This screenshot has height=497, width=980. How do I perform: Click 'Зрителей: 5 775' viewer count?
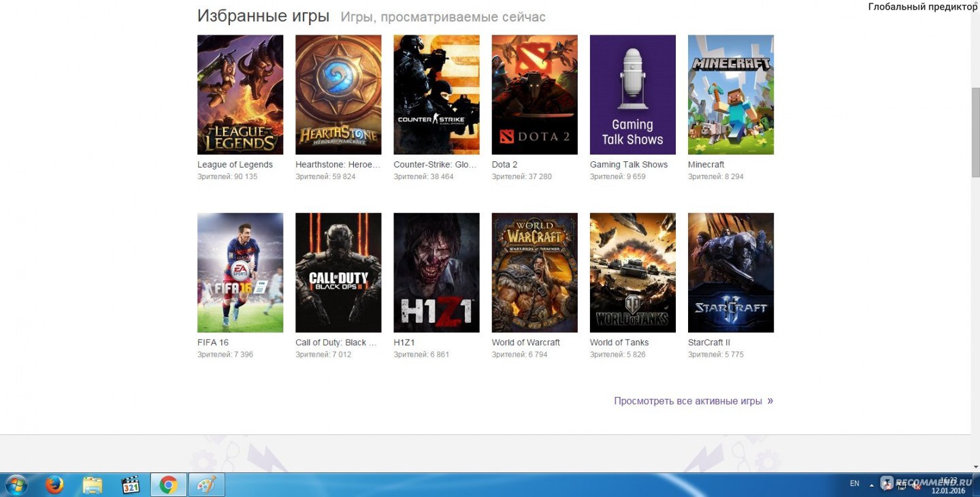pos(715,355)
